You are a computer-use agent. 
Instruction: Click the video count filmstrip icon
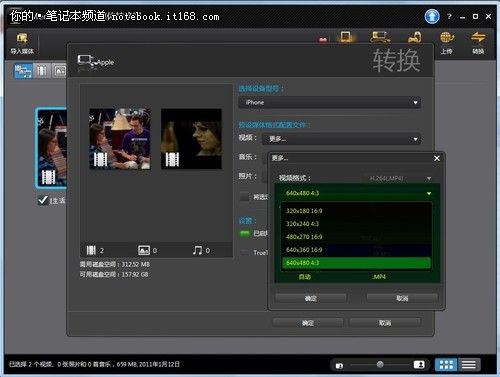[91, 250]
